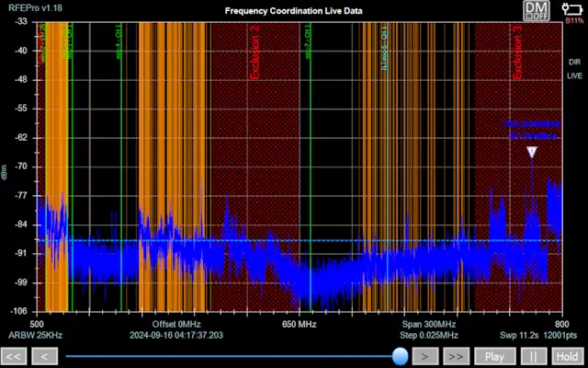Click the Span 300MHz readout

point(428,325)
